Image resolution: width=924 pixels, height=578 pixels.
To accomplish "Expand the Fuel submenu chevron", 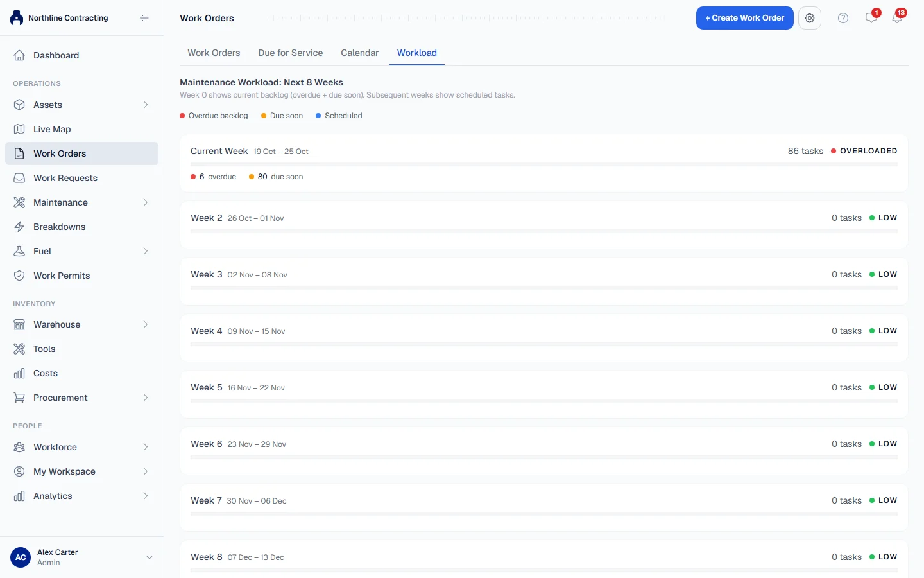I will click(x=146, y=251).
